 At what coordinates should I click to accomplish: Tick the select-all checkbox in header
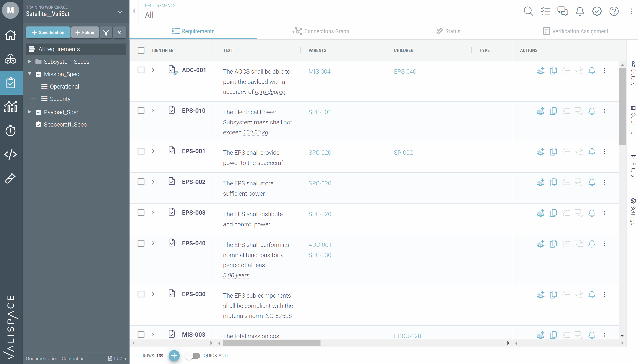point(141,50)
